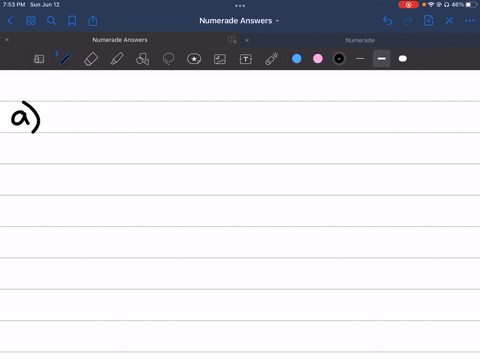Choose the black pen color
480x360 pixels.
339,59
